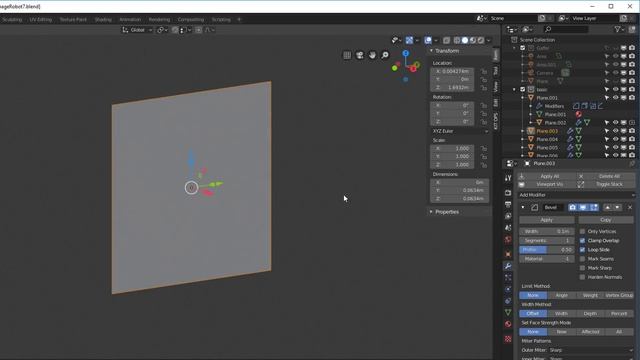Viewport: 640px width, 360px height.
Task: Open the UV Editing workspace tab
Action: (x=40, y=20)
